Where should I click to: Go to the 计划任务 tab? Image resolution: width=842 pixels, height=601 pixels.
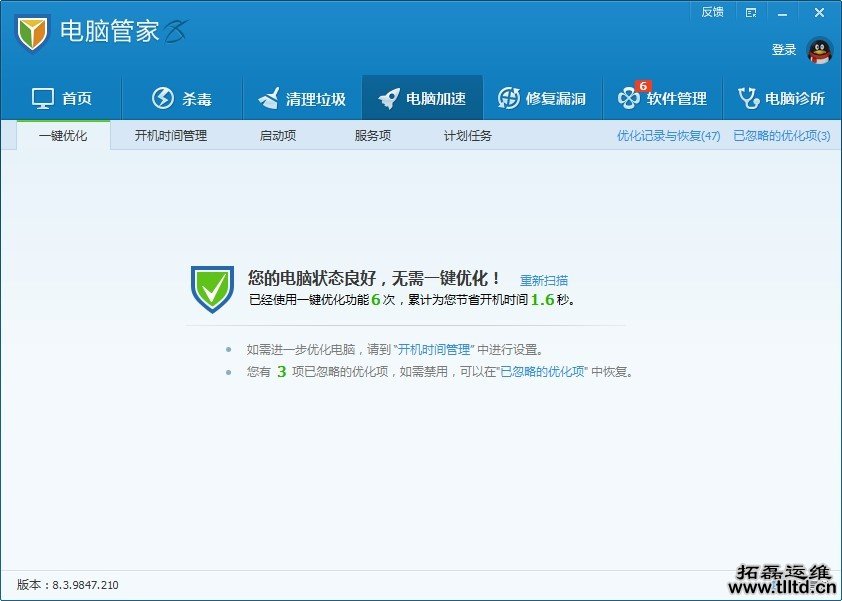(468, 136)
